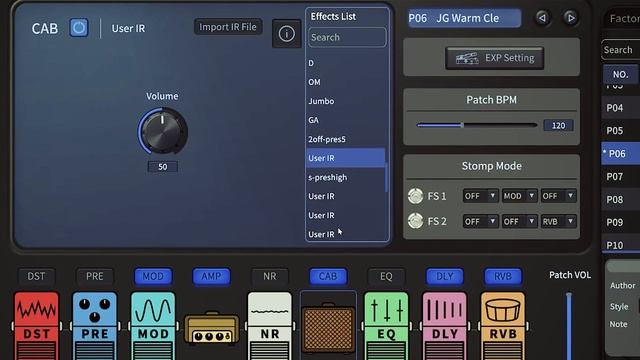The image size is (640, 360).
Task: Select patch P08 in list
Action: pyautogui.click(x=620, y=200)
